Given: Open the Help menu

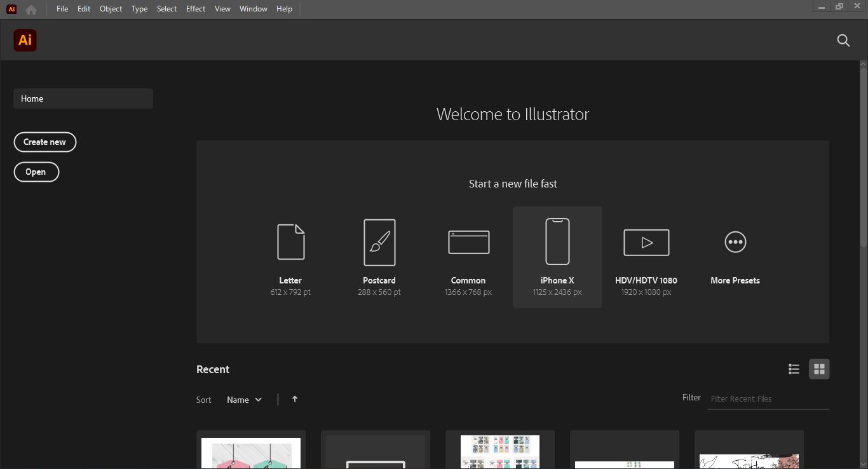Looking at the screenshot, I should click(x=284, y=9).
